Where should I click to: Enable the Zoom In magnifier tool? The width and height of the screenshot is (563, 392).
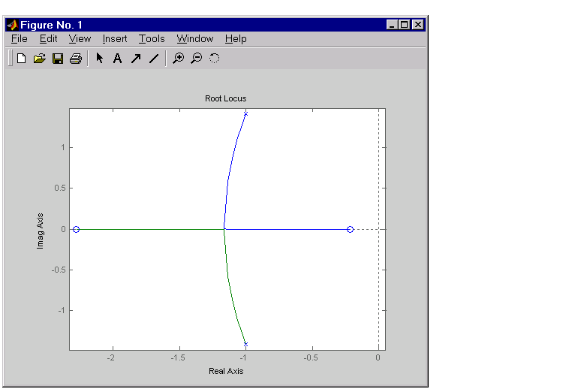coord(178,59)
